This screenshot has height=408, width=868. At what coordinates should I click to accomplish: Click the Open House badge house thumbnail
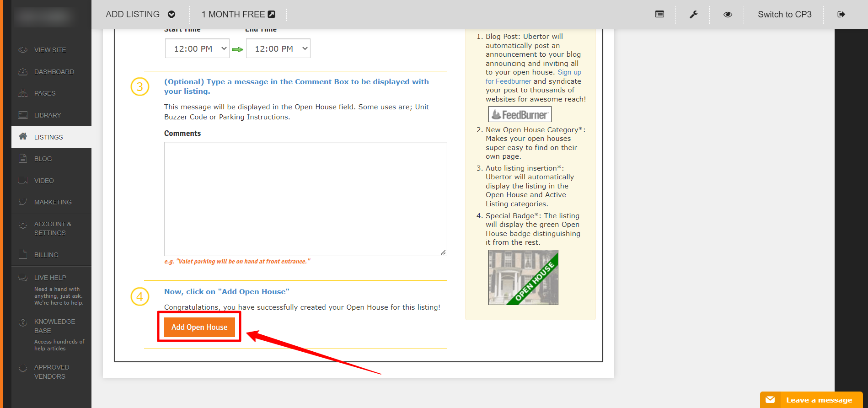click(x=523, y=277)
